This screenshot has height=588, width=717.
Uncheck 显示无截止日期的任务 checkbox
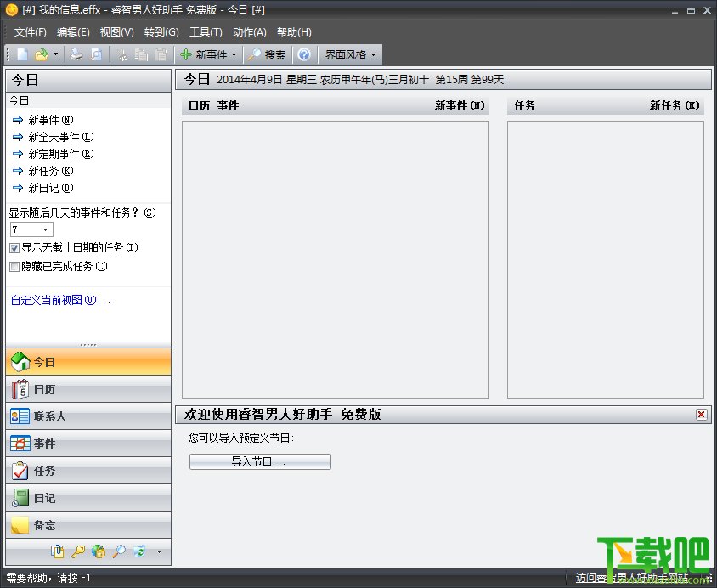pos(14,248)
